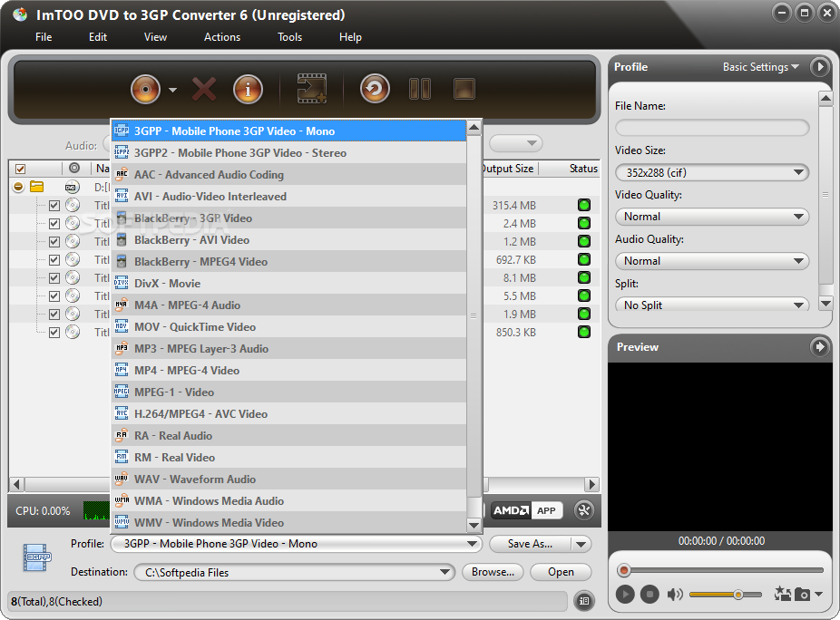Open Basic Settings mode dropdown
This screenshot has height=620, width=840.
[x=761, y=67]
